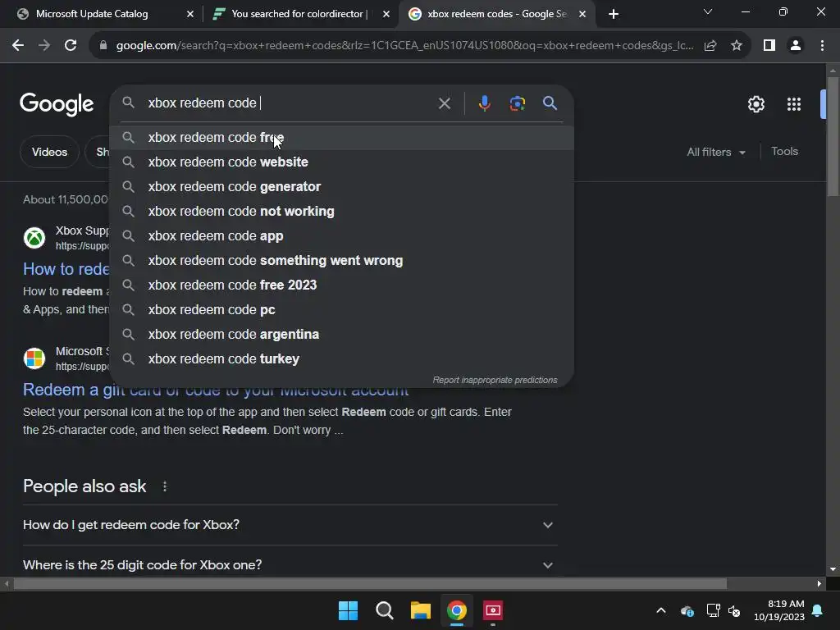View site information lock icon
This screenshot has height=630, width=840.
click(x=103, y=46)
